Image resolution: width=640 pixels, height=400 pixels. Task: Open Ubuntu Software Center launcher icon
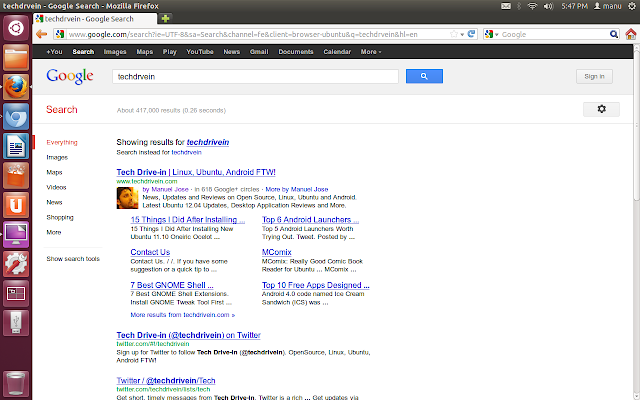16,176
